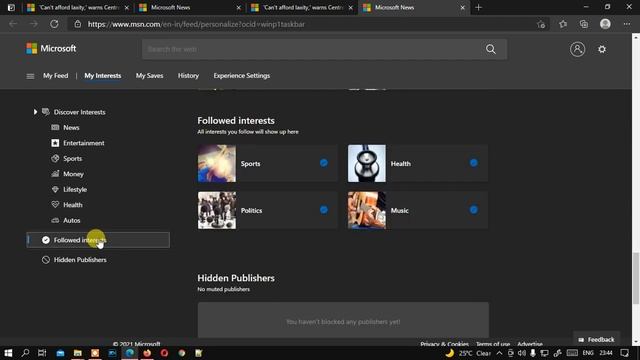The width and height of the screenshot is (640, 360).
Task: Go to the My Feed tab
Action: click(x=56, y=76)
